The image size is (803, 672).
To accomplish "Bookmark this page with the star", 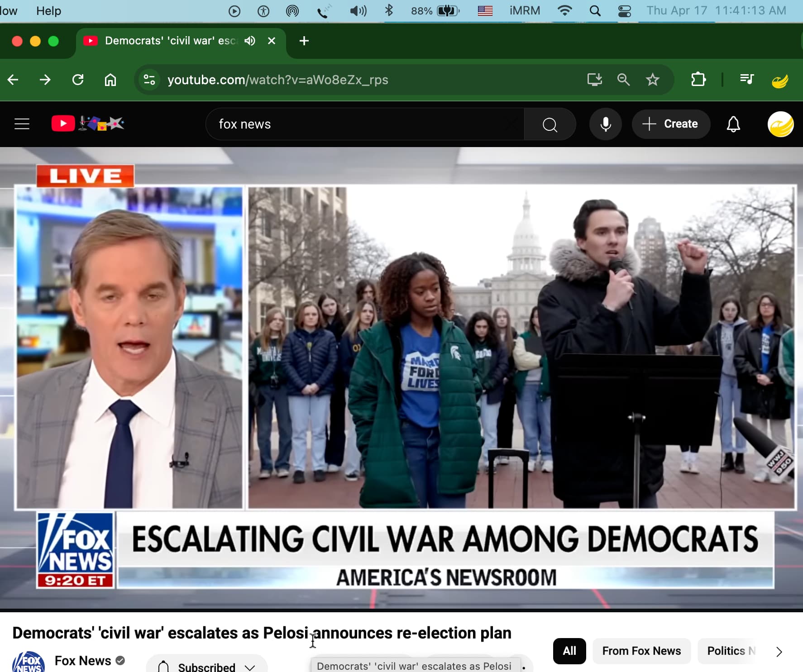I will click(x=652, y=80).
